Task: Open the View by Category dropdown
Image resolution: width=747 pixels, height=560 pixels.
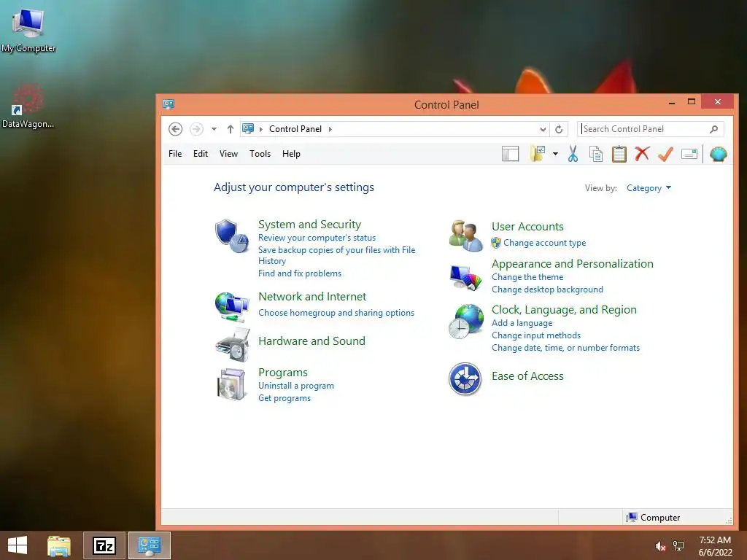Action: point(649,188)
